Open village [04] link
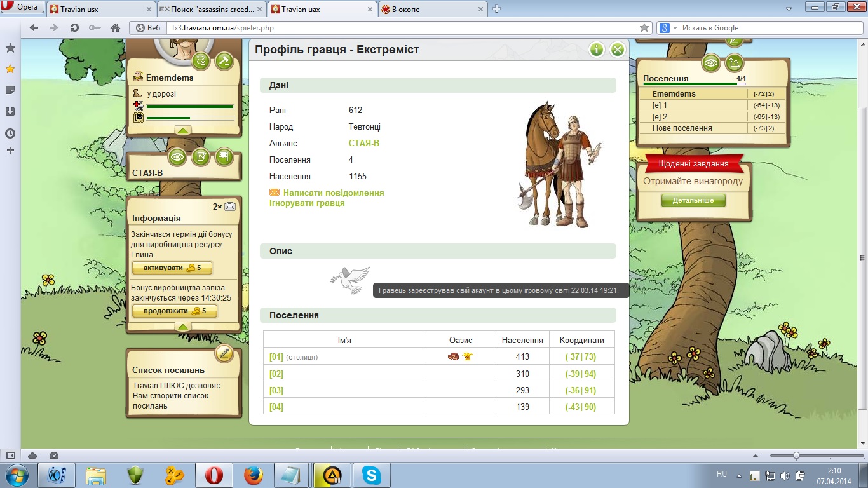Screen dimensions: 868x488 tap(276, 407)
